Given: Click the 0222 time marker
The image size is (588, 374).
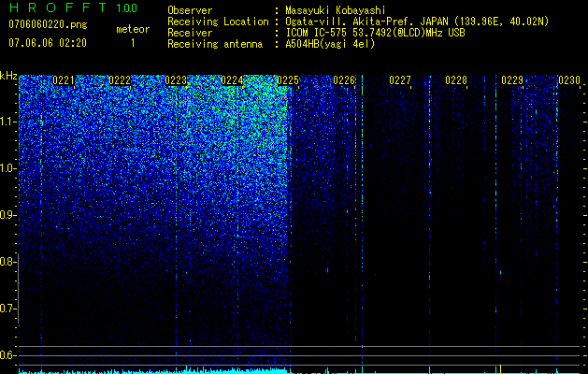Looking at the screenshot, I should (x=120, y=80).
